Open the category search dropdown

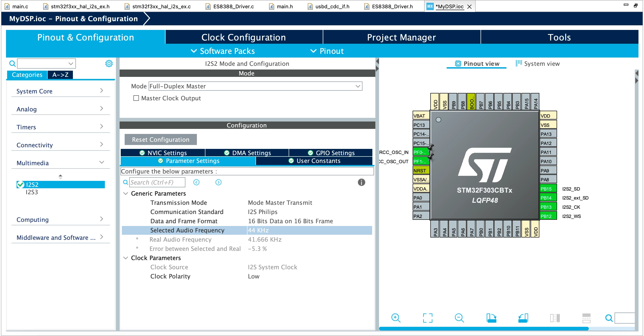tap(71, 64)
